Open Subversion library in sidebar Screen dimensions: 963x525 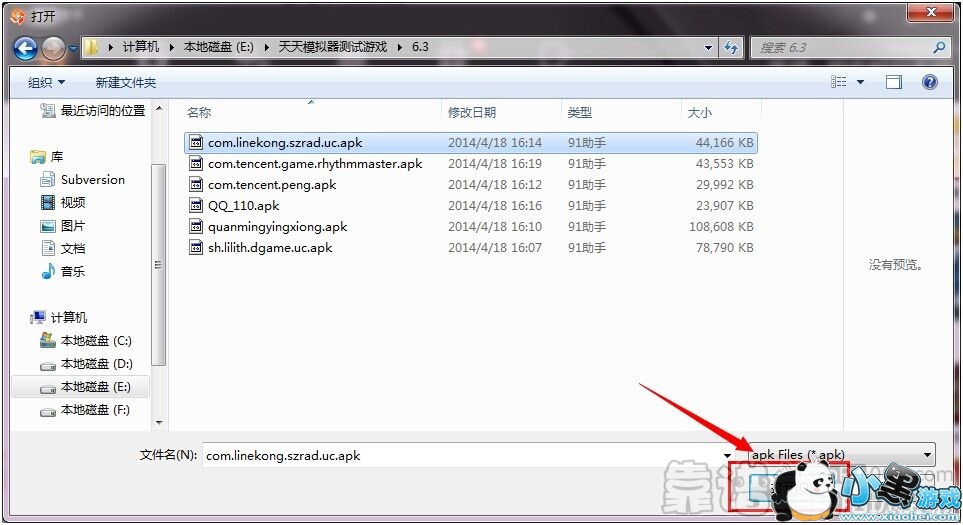pos(82,179)
